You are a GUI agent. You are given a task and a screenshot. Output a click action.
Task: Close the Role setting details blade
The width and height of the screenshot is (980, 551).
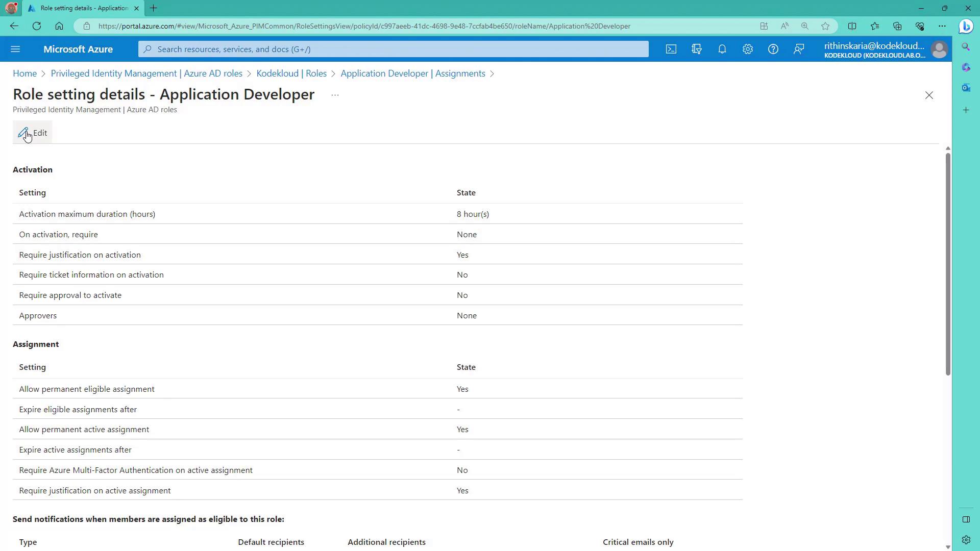(929, 95)
